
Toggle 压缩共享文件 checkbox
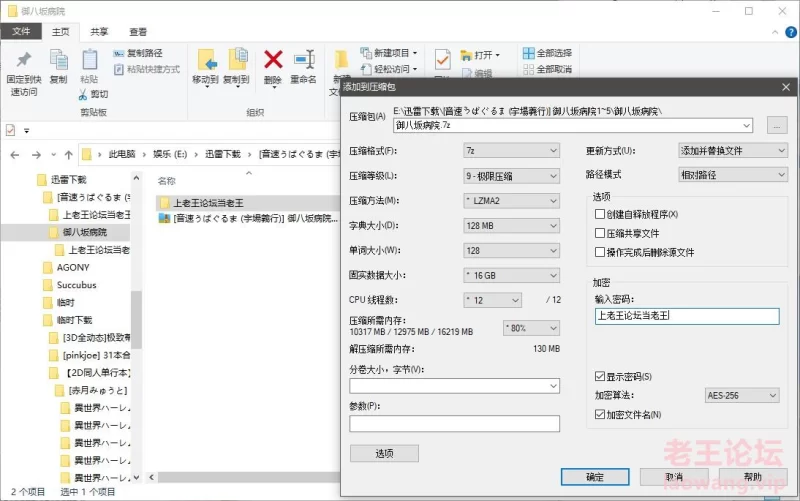click(600, 233)
